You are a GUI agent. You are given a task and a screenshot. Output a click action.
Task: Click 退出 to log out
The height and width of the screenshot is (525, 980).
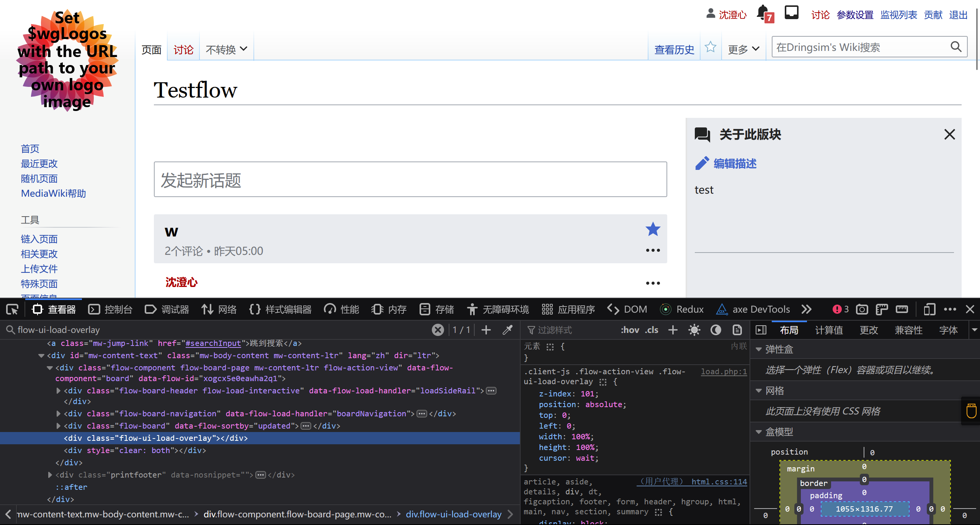pos(957,15)
